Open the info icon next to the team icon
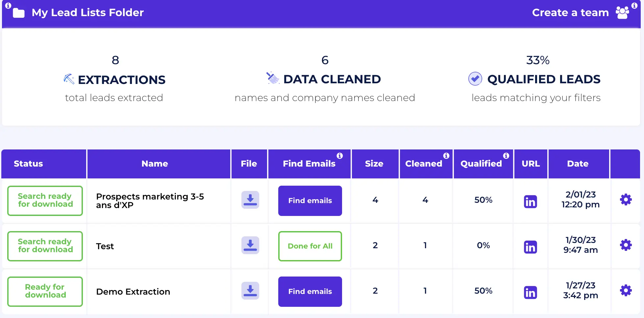This screenshot has width=644, height=318. (x=634, y=6)
